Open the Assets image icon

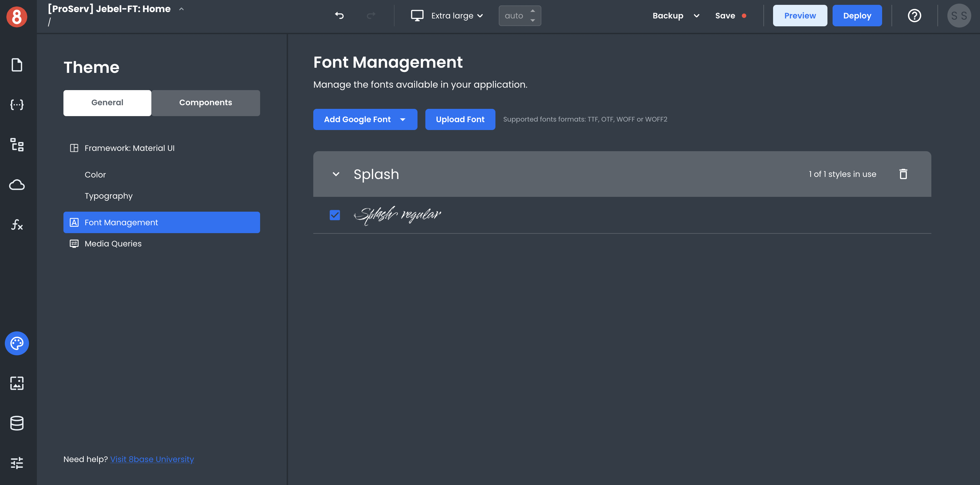point(17,383)
